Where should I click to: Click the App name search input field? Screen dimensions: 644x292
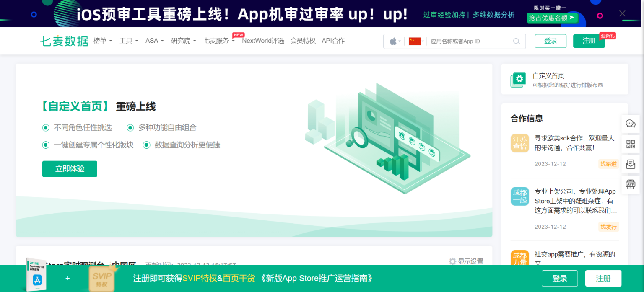[470, 41]
